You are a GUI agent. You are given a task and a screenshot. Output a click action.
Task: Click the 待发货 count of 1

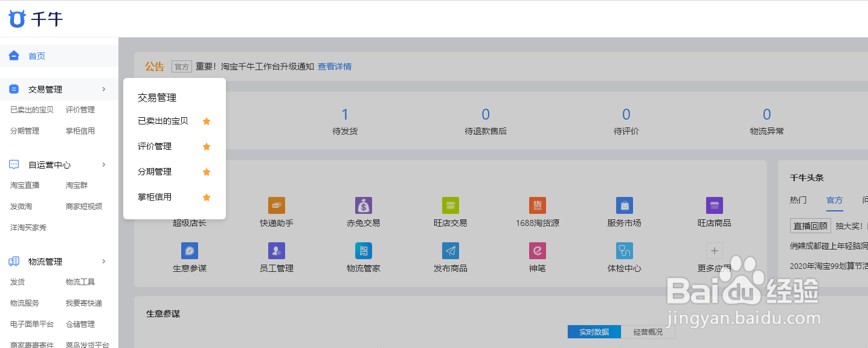pyautogui.click(x=345, y=114)
